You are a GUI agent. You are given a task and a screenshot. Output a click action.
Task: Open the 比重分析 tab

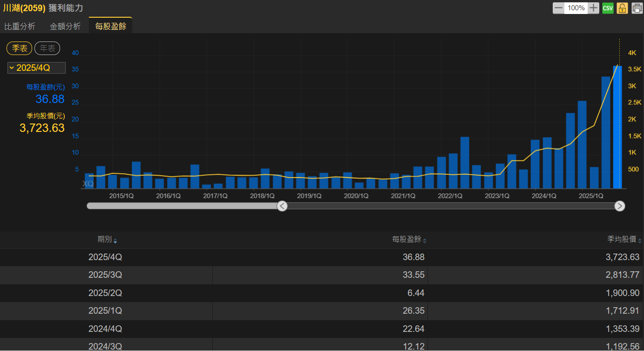20,27
